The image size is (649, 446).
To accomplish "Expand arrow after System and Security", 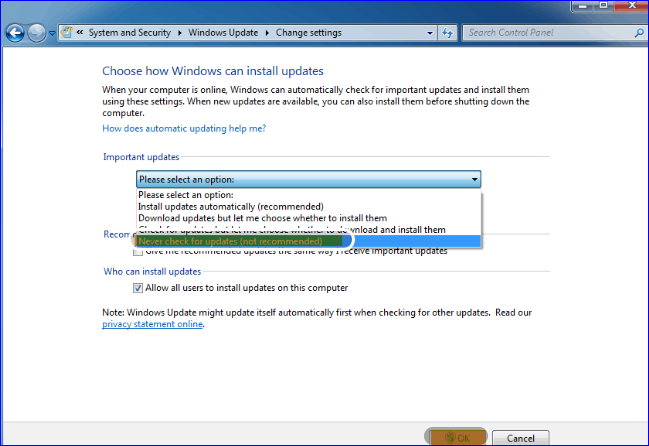I will click(180, 33).
